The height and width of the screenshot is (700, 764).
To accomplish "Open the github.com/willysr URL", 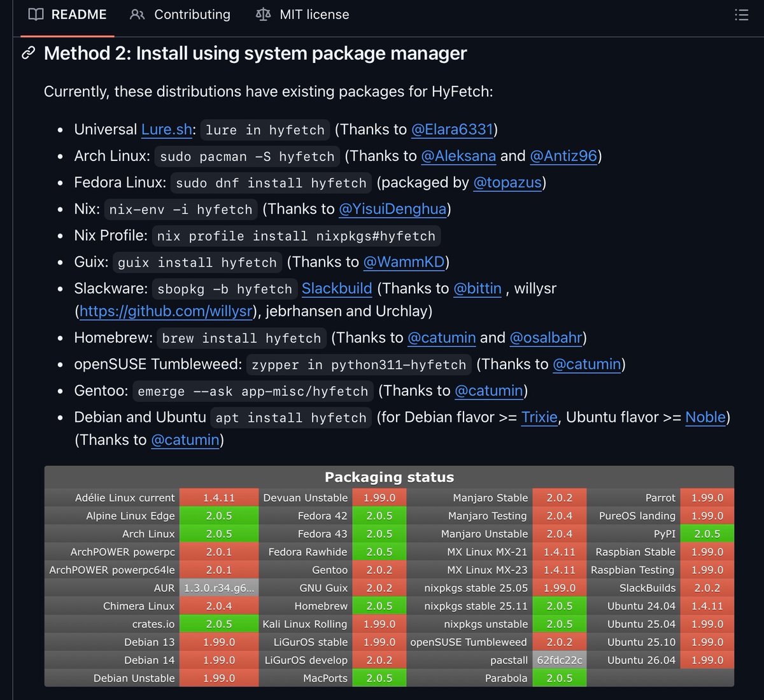I will [x=166, y=311].
